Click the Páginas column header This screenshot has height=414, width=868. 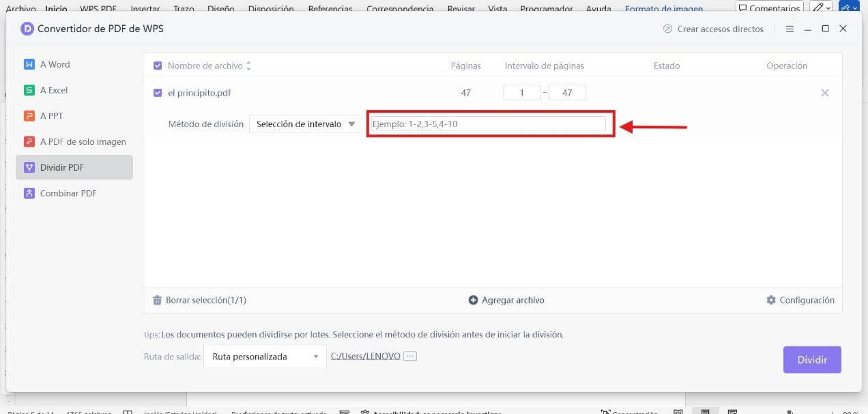pos(466,66)
